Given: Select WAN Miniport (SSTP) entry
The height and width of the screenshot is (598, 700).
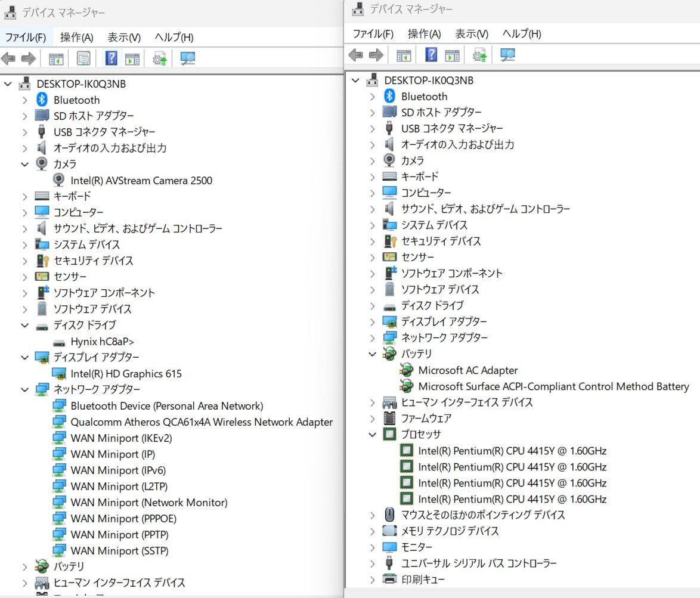Looking at the screenshot, I should click(120, 550).
